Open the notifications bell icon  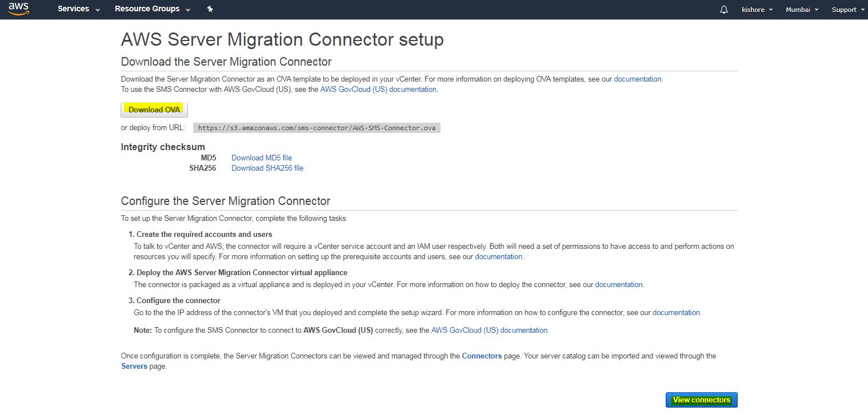click(x=724, y=10)
